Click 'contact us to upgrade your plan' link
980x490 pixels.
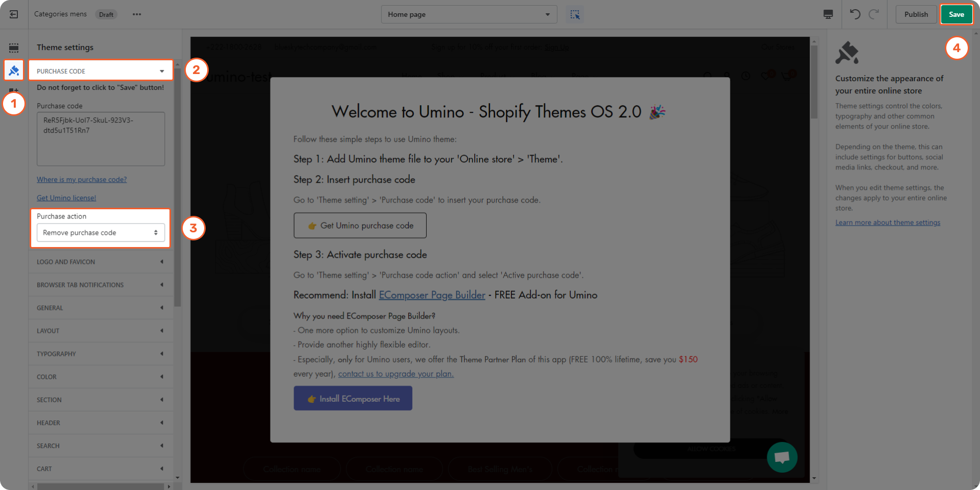(396, 374)
